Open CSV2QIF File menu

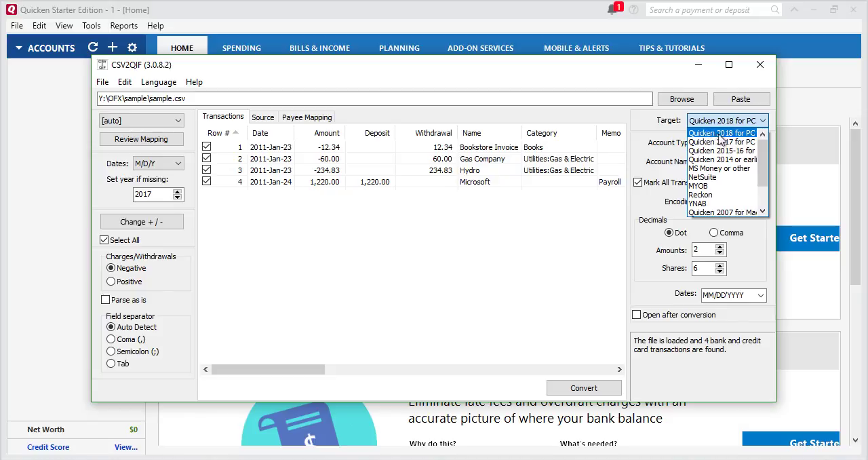102,81
